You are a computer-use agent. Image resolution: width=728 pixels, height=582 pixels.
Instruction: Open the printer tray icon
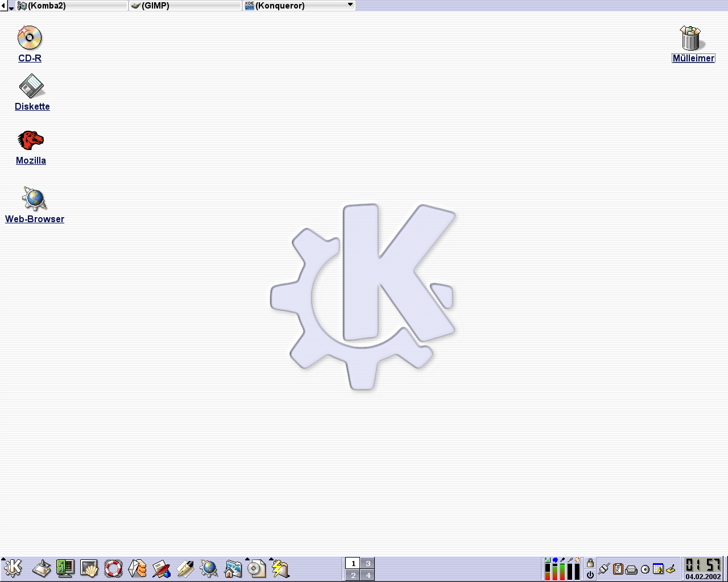tap(631, 569)
